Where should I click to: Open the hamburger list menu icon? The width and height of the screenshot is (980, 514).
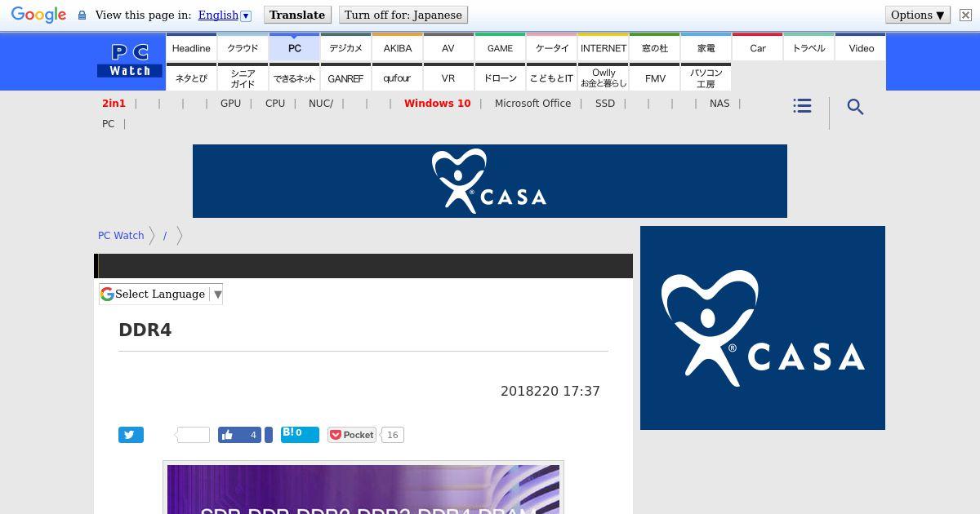[802, 106]
